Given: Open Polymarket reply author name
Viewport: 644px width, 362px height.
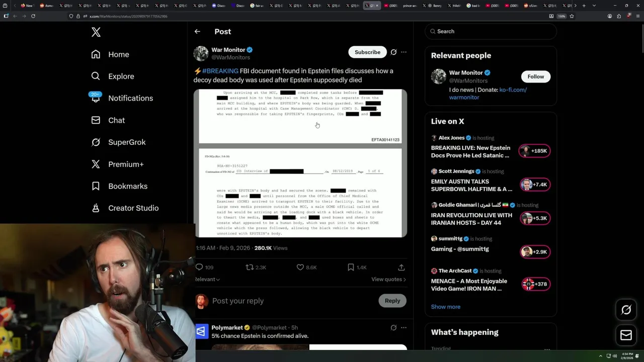Looking at the screenshot, I should (227, 327).
